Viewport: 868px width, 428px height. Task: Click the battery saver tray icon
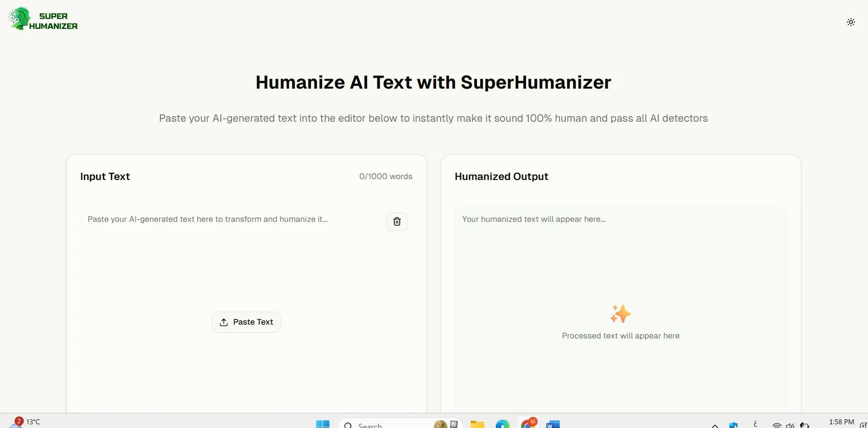[806, 425]
